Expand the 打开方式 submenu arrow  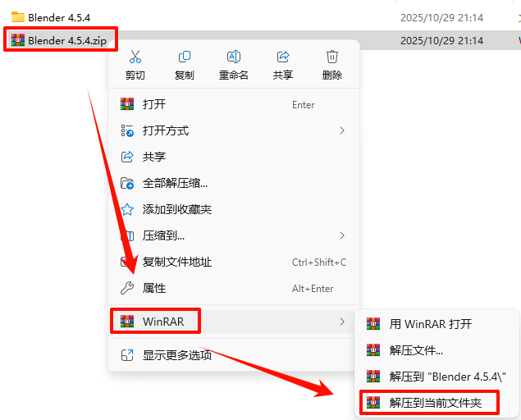coord(342,130)
